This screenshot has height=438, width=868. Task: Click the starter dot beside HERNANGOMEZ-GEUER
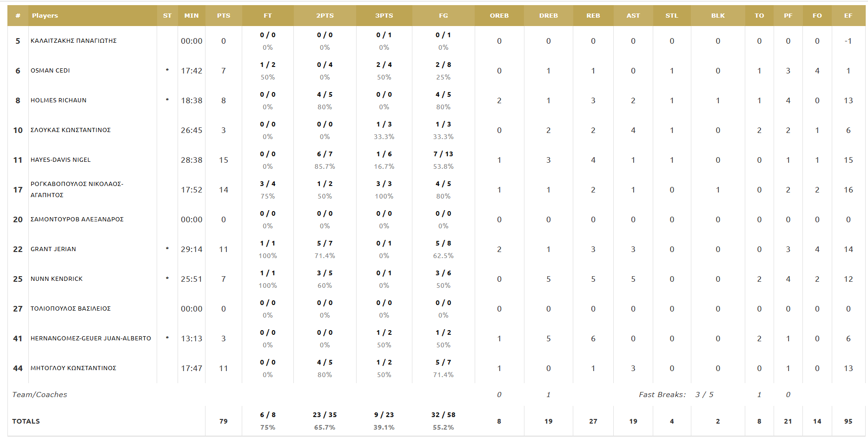tap(167, 338)
